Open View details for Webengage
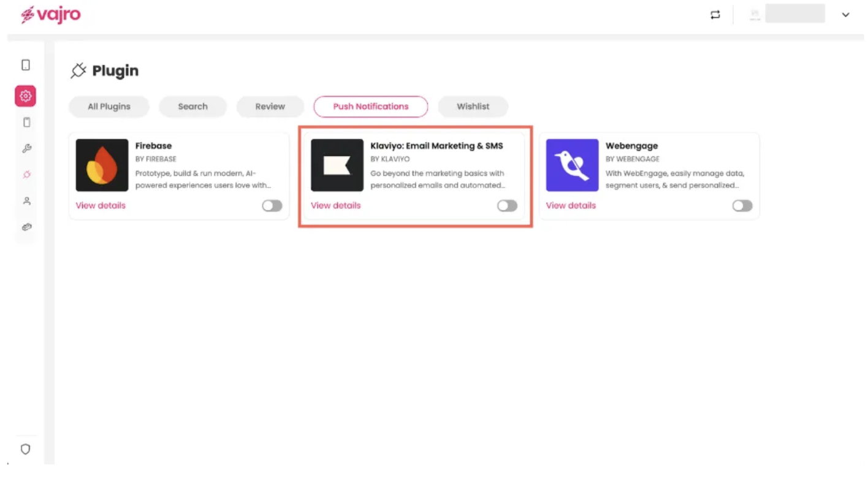Image resolution: width=868 pixels, height=488 pixels. click(571, 205)
